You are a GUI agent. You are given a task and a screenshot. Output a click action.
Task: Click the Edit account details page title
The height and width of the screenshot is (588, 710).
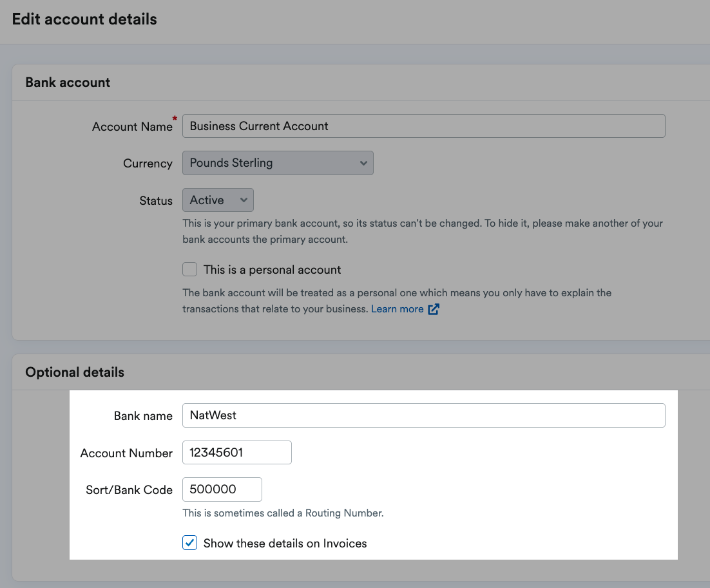click(x=84, y=19)
